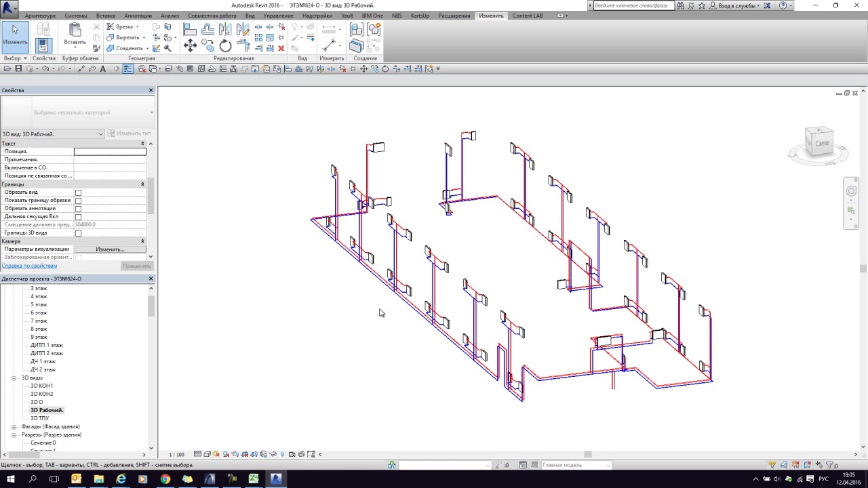Open the Справка по свойствам link
Viewport: 868px width, 488px height.
29,266
